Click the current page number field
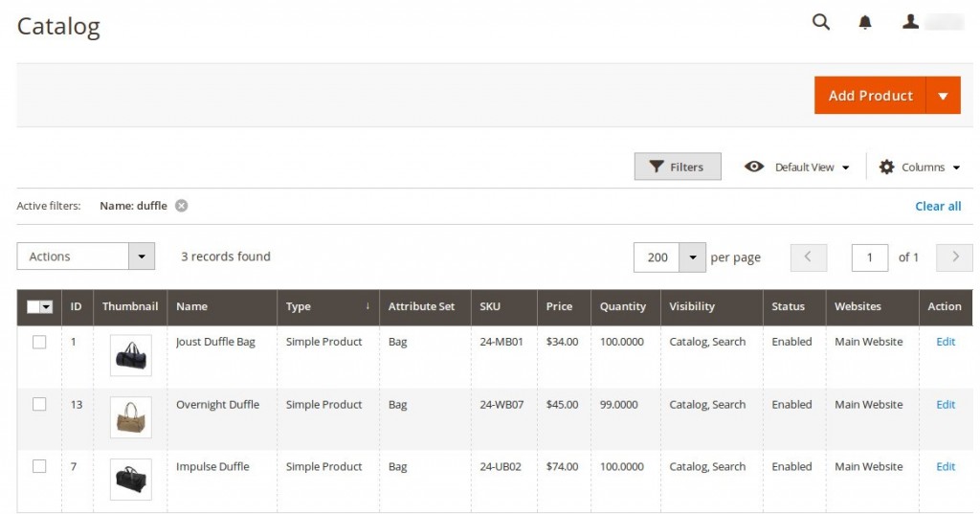This screenshot has height=514, width=980. point(869,257)
